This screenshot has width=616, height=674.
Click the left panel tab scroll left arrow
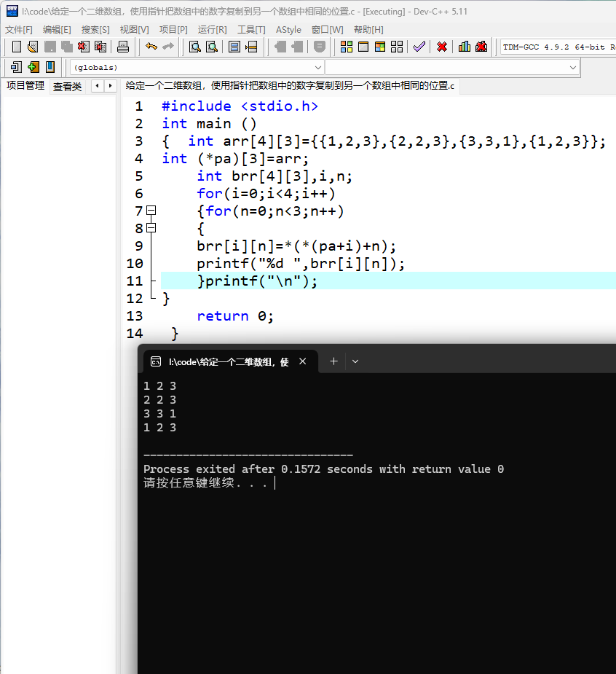point(98,85)
